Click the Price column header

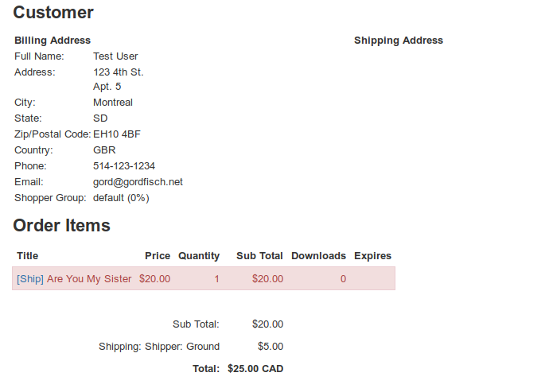click(x=158, y=256)
